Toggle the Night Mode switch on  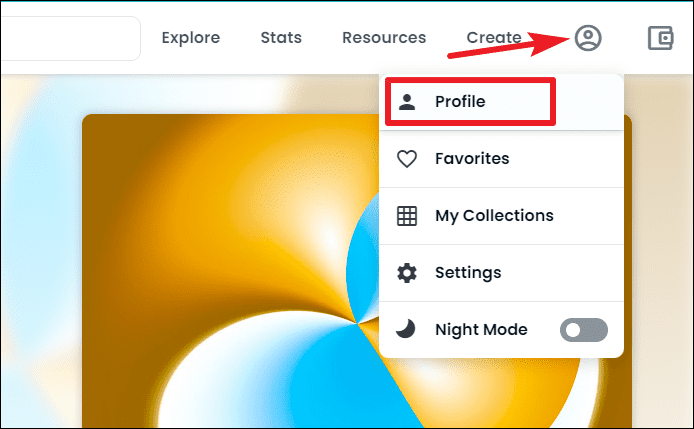(584, 330)
